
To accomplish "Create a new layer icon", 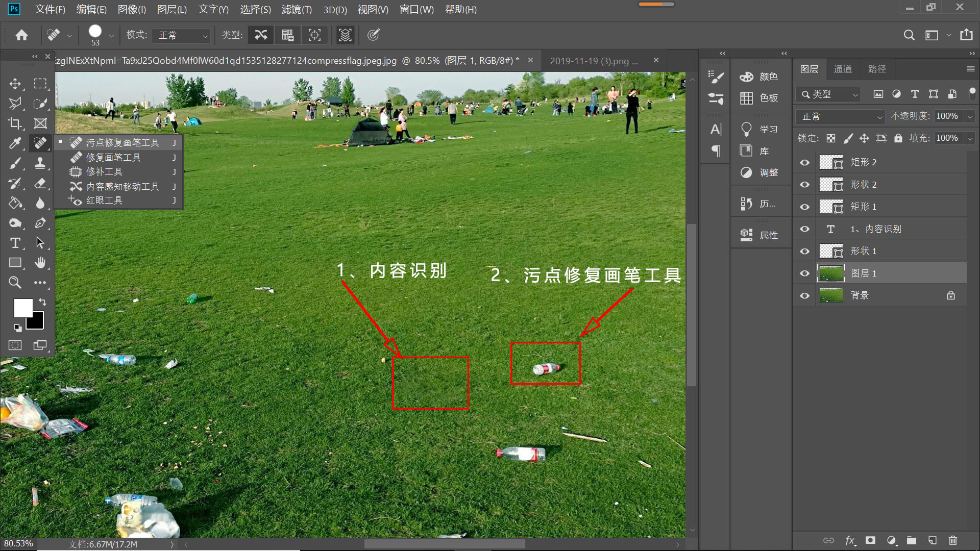I will (x=932, y=540).
